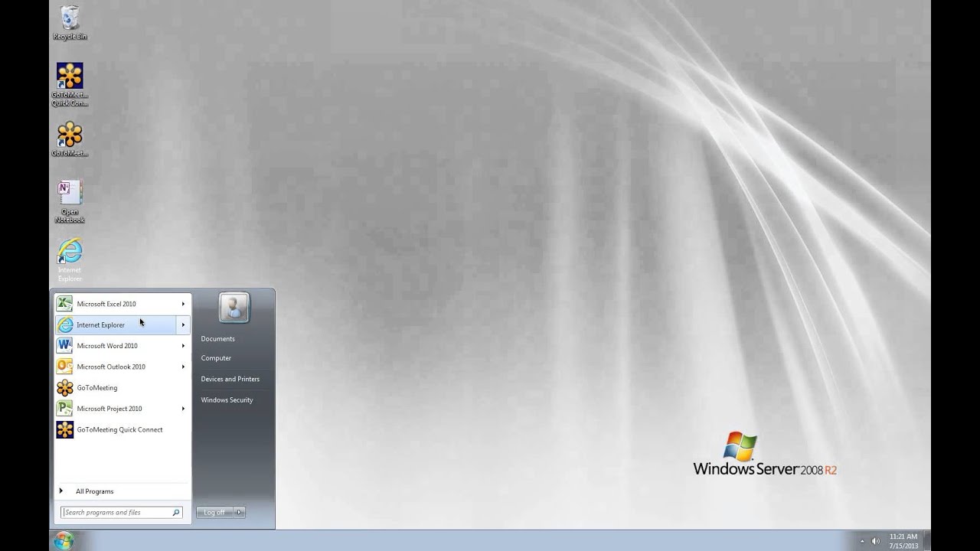Expand Microsoft Outlook 2010 jump list arrow
Viewport: 980px width, 551px height.
[x=183, y=367]
